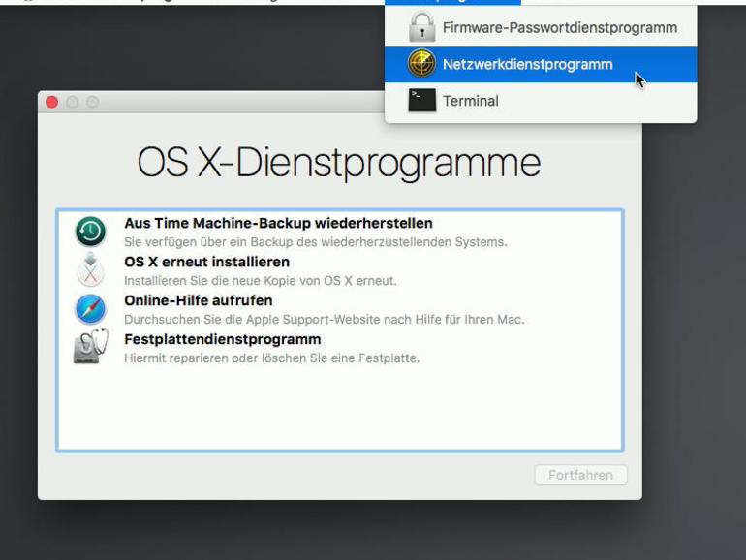
Task: Click the black Terminal icon
Action: click(421, 100)
